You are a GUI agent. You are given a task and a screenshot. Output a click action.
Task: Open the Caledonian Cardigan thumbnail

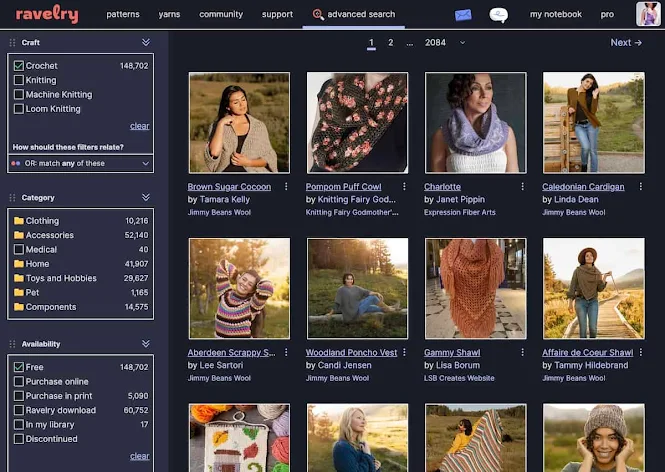pos(594,123)
